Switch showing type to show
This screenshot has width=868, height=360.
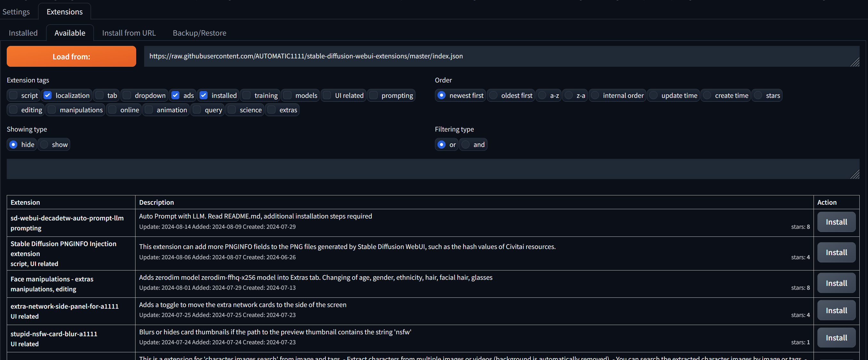point(44,144)
